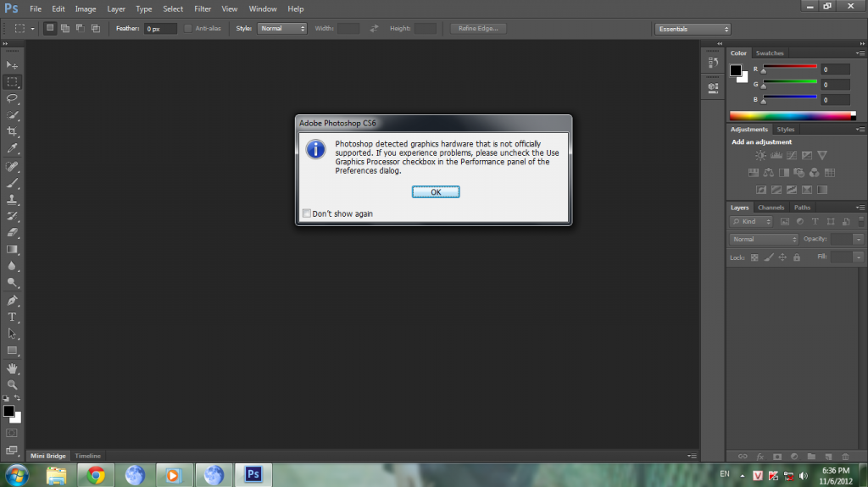Screen dimensions: 868x487
Task: Switch to the Channels tab
Action: 771,208
